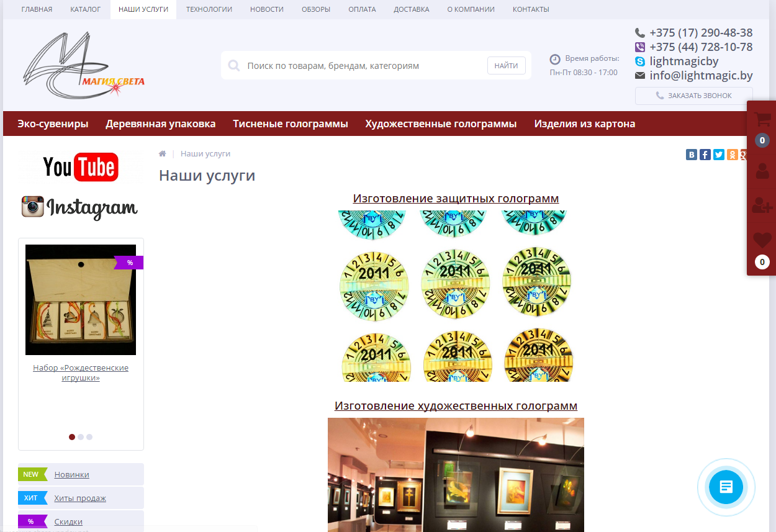Image resolution: width=776 pixels, height=532 pixels.
Task: Open the favorites heart icon
Action: click(762, 240)
